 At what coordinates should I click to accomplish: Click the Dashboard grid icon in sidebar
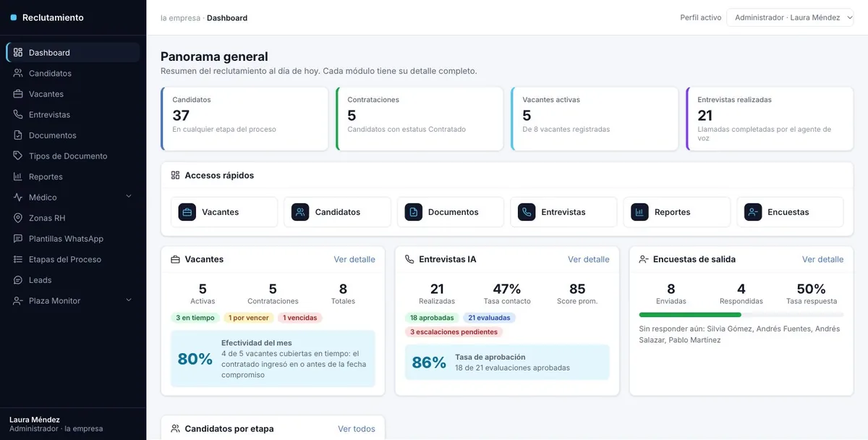pos(18,52)
